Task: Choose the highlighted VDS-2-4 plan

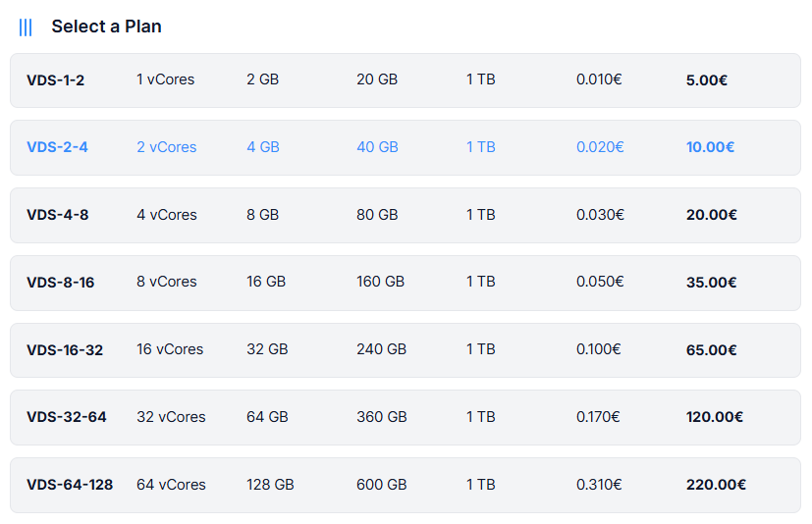Action: pos(58,147)
